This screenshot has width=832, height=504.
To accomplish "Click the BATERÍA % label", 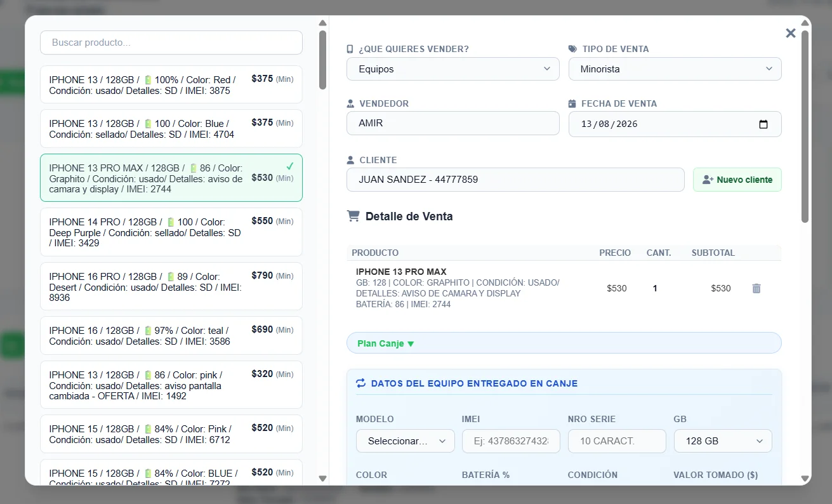I will pyautogui.click(x=485, y=475).
